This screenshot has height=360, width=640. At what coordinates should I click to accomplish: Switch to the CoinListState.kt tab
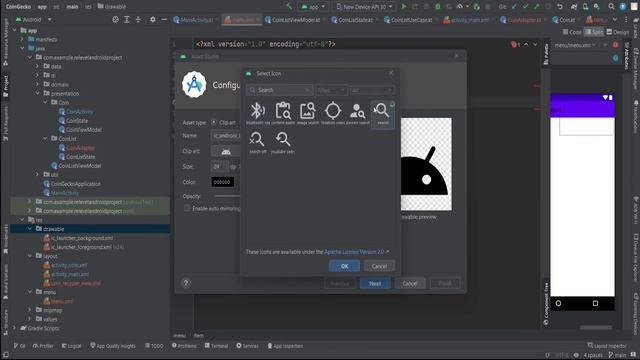point(354,20)
